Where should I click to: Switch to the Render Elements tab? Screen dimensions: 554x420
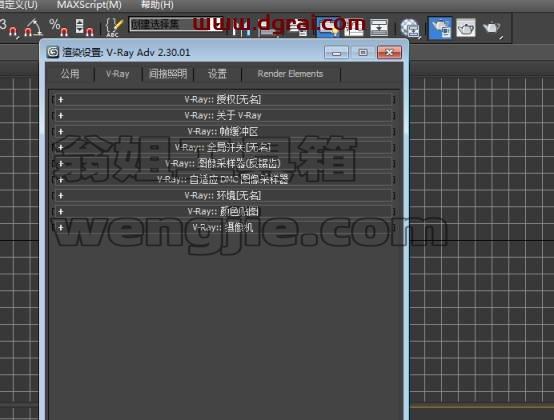290,74
